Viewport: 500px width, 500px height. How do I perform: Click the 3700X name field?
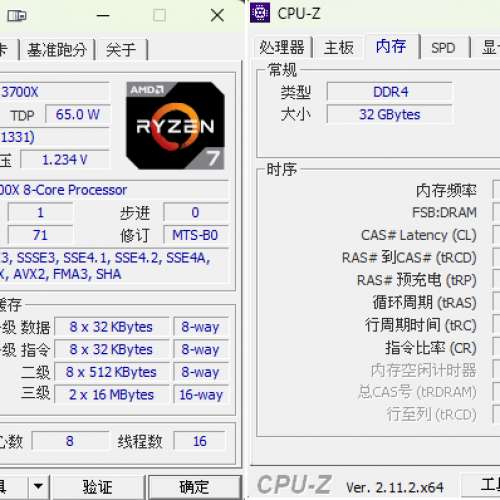[x=54, y=92]
